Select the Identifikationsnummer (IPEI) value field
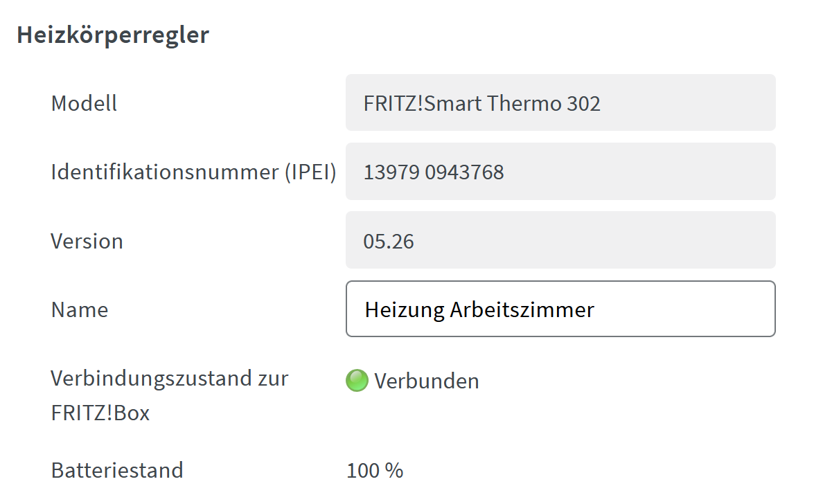The height and width of the screenshot is (504, 814). click(x=560, y=171)
